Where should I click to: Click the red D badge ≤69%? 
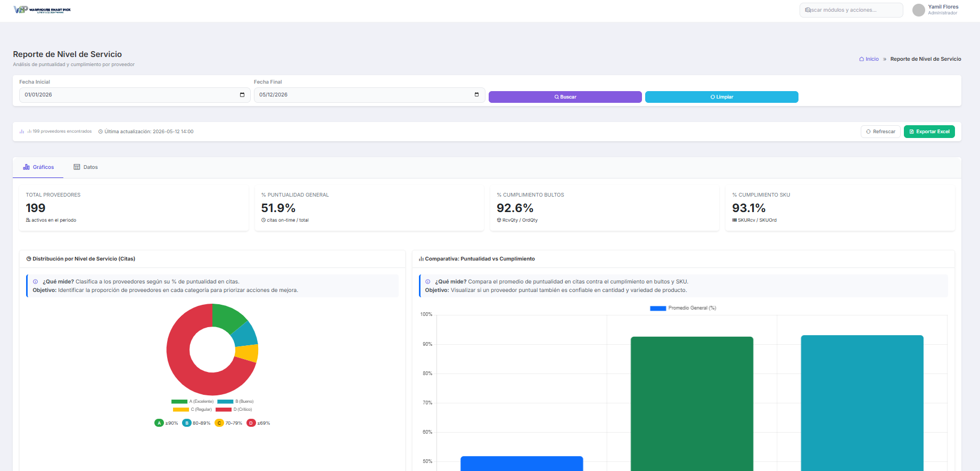coord(251,423)
